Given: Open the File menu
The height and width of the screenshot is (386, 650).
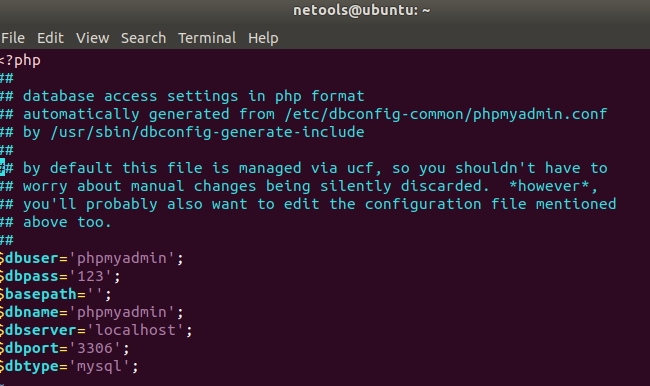Looking at the screenshot, I should [13, 38].
